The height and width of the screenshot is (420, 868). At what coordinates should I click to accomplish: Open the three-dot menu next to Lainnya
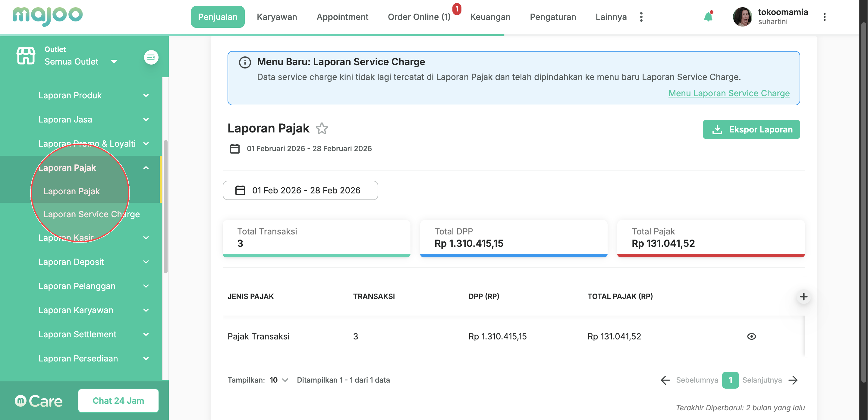tap(641, 17)
